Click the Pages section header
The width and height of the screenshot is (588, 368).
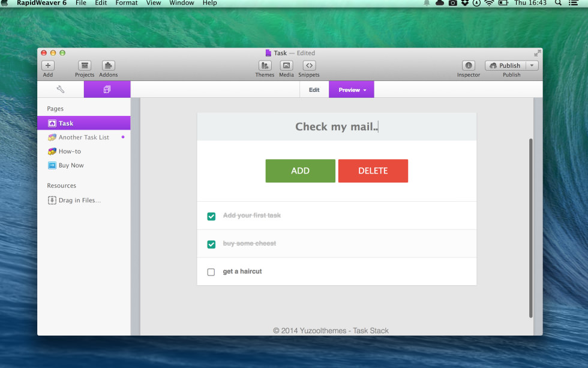tap(55, 109)
